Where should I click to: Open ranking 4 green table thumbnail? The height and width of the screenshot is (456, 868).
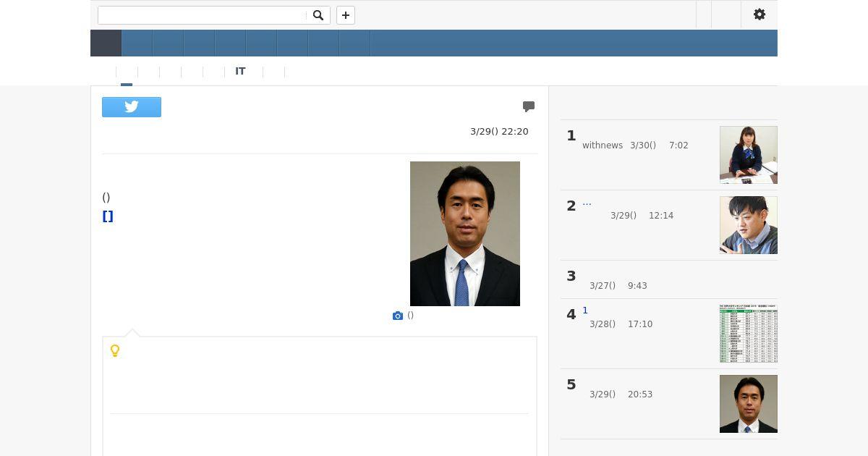749,334
